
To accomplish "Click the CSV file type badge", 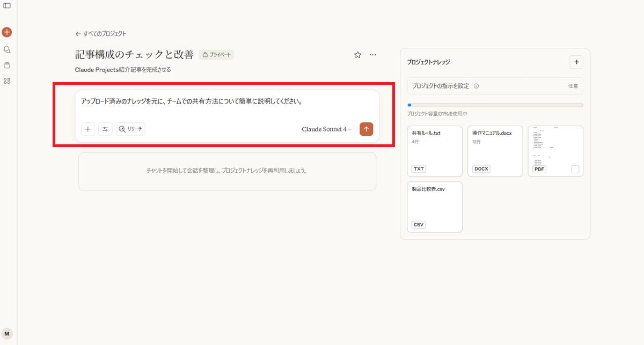I will tap(419, 225).
